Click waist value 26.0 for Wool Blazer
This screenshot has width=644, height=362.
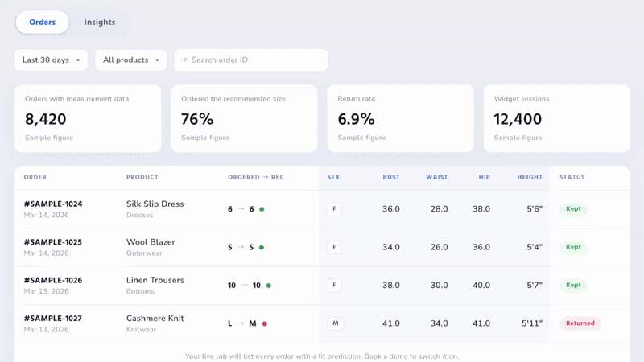click(439, 247)
